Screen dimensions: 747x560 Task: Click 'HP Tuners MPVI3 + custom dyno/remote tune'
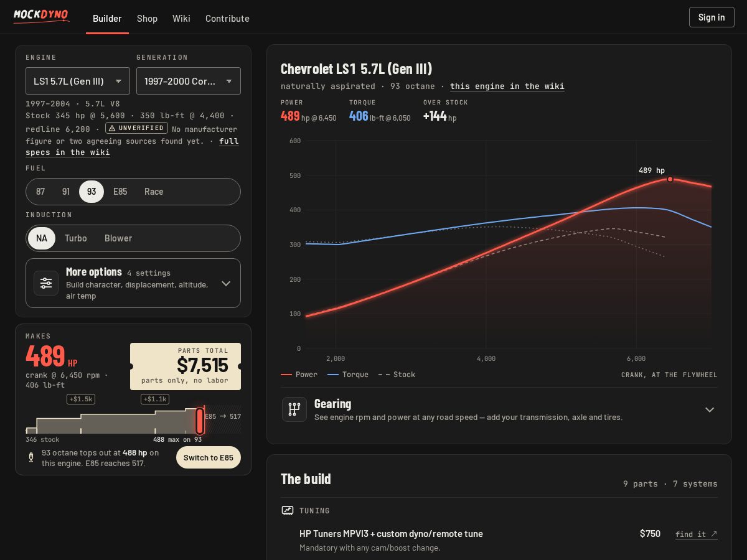[x=391, y=534]
